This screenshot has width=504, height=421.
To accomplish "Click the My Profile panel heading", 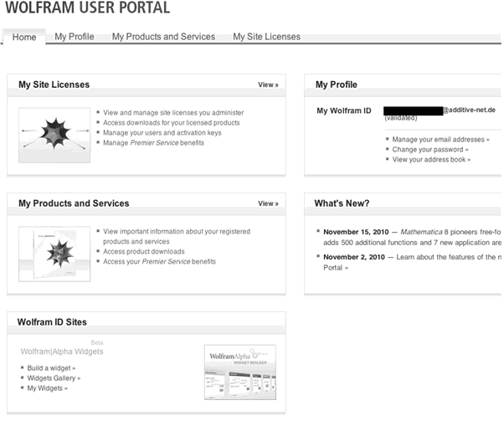I will pos(337,85).
